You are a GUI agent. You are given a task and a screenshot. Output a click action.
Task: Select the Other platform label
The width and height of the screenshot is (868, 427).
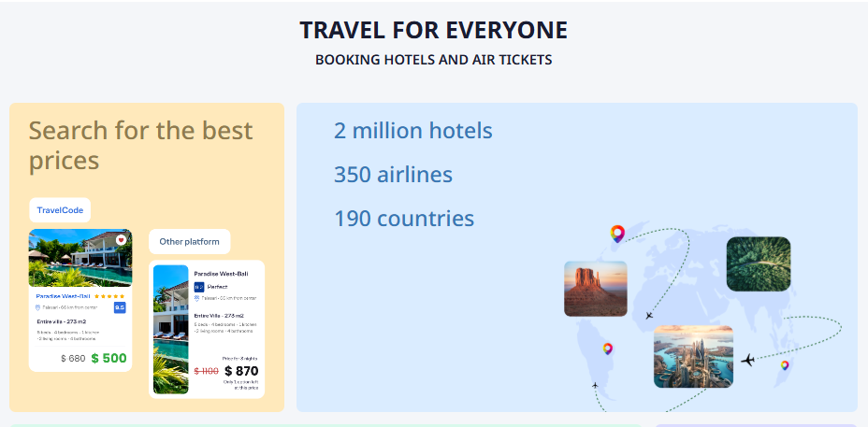coord(189,242)
